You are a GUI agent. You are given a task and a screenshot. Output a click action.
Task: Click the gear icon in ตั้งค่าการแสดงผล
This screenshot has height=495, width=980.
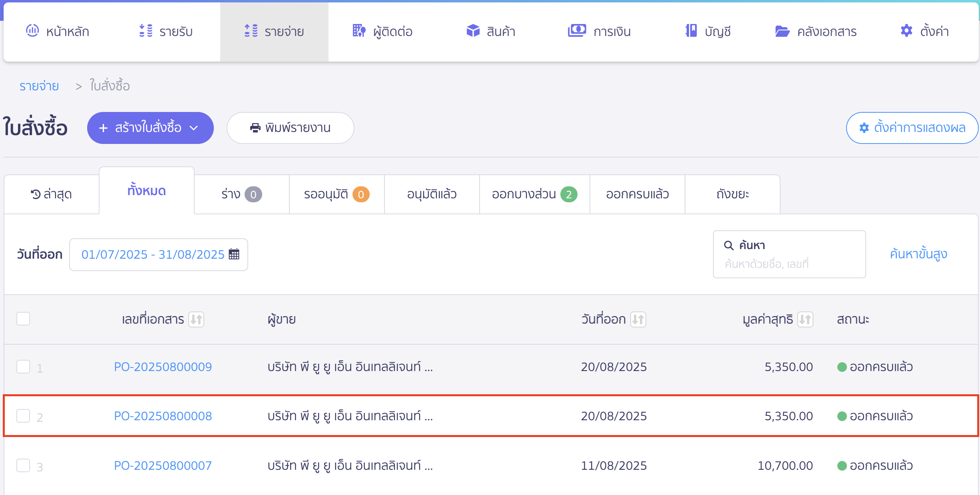click(864, 128)
